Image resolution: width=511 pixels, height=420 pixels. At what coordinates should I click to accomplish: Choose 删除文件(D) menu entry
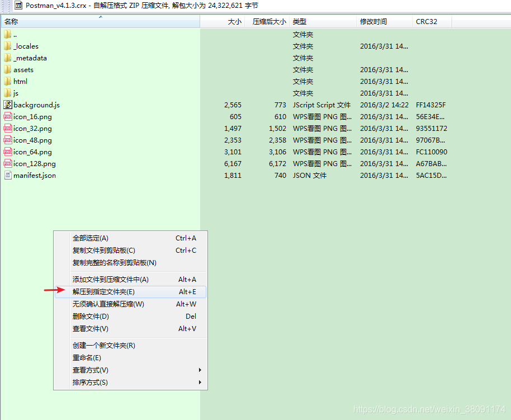coord(130,317)
